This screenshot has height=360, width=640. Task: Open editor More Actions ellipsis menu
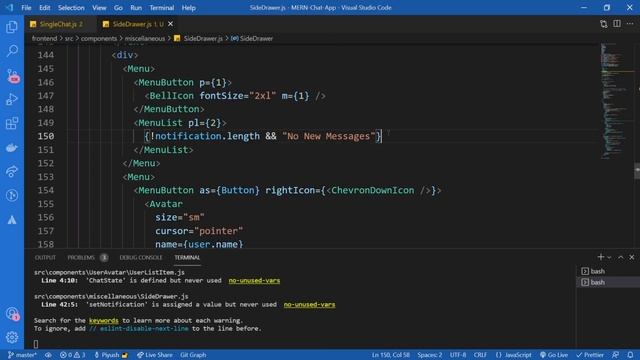pyautogui.click(x=630, y=24)
